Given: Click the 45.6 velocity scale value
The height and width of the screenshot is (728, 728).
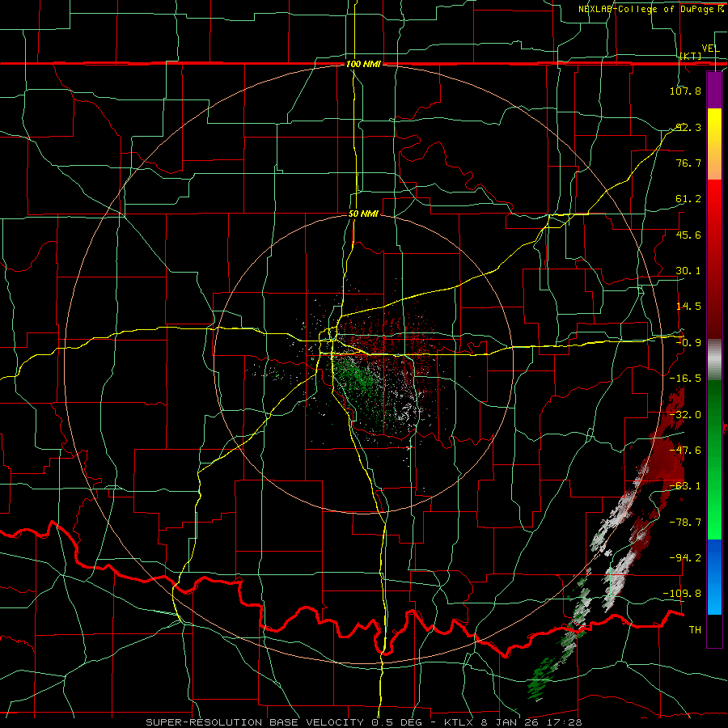Looking at the screenshot, I should pos(688,235).
